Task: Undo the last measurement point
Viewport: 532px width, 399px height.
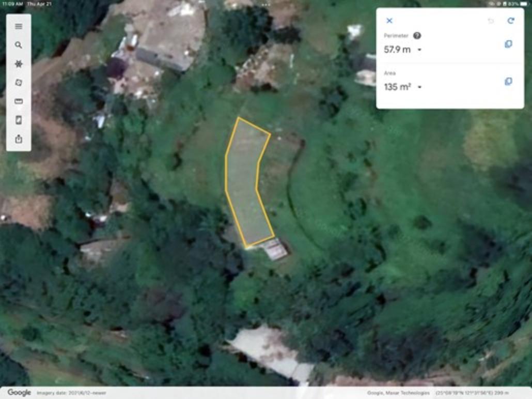Action: pyautogui.click(x=491, y=21)
